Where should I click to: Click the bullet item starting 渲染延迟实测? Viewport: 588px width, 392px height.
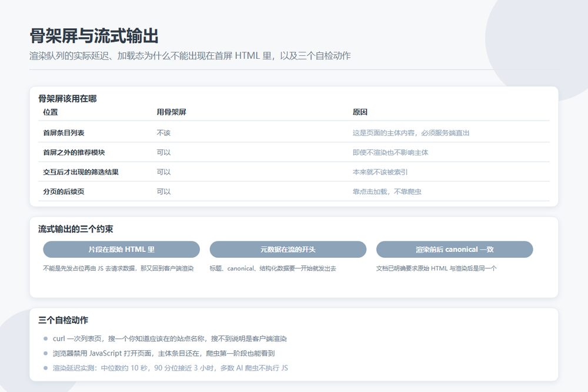(171, 368)
